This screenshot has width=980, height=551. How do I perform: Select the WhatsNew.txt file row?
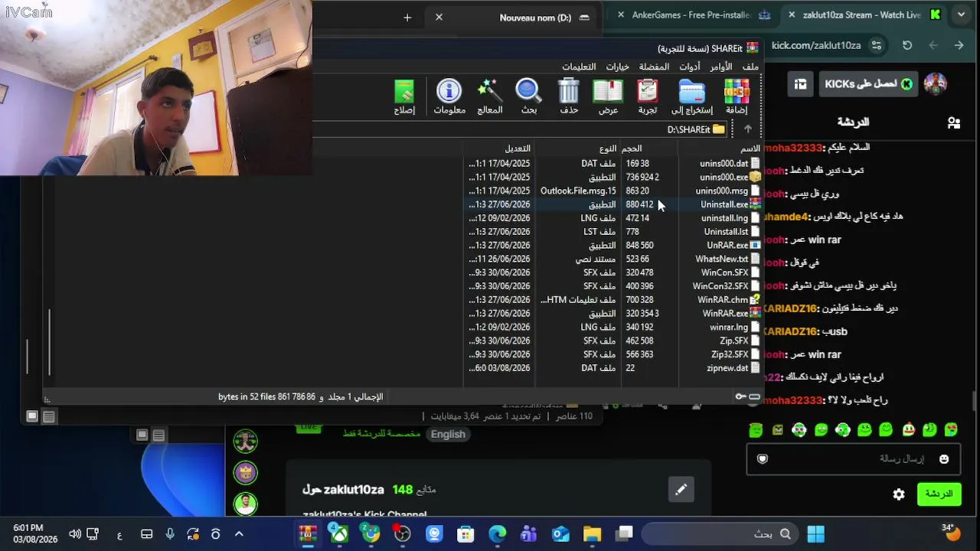[x=613, y=259]
